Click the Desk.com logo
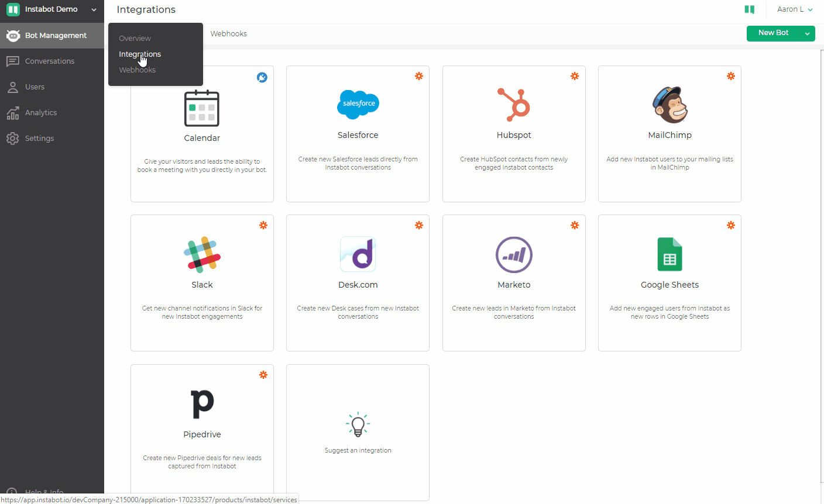Viewport: 824px width, 504px height. click(x=358, y=254)
